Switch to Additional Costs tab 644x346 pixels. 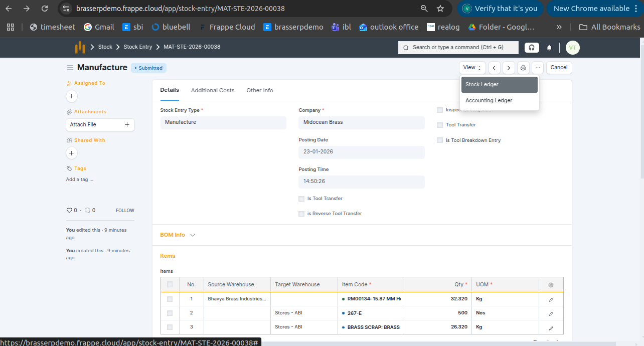coord(213,90)
